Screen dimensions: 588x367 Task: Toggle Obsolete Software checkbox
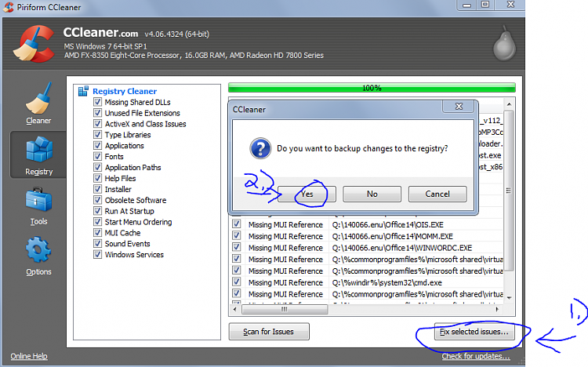pos(97,200)
